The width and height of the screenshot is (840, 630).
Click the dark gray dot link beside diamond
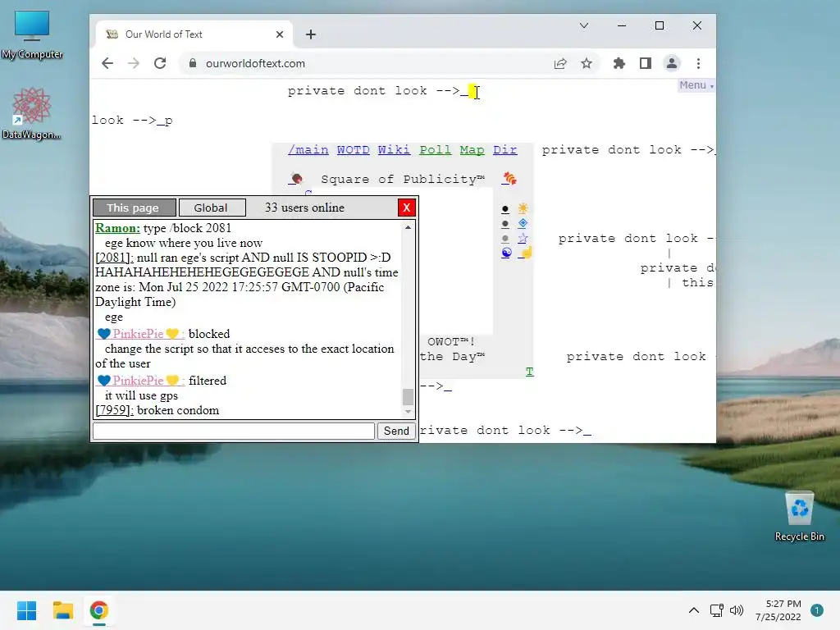(505, 224)
